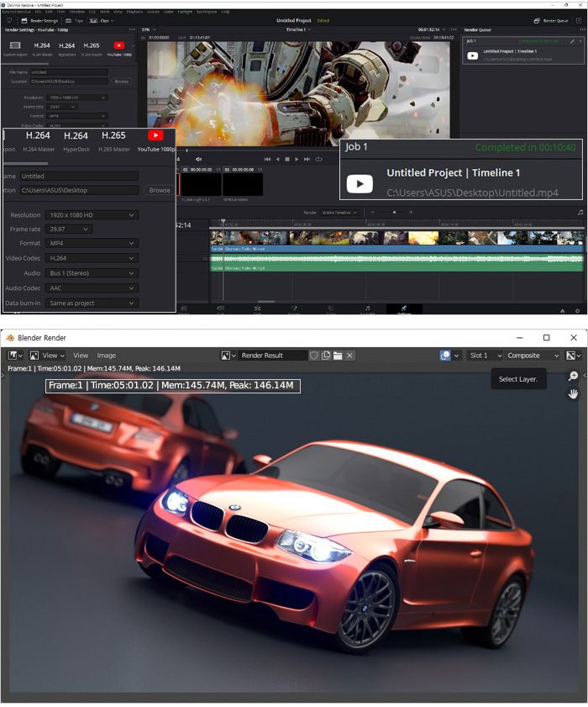
Task: Toggle fake user shield for Render Result
Action: point(314,356)
